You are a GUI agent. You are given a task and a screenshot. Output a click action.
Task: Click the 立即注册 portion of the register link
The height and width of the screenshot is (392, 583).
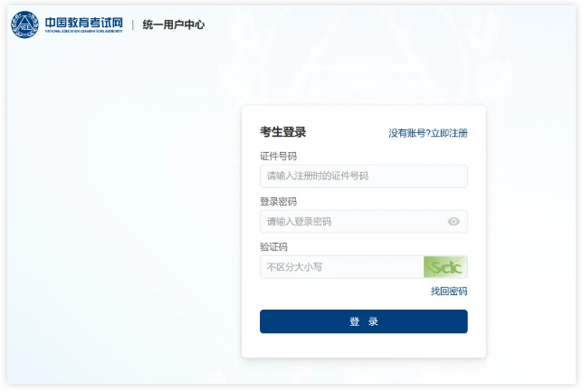tap(449, 133)
